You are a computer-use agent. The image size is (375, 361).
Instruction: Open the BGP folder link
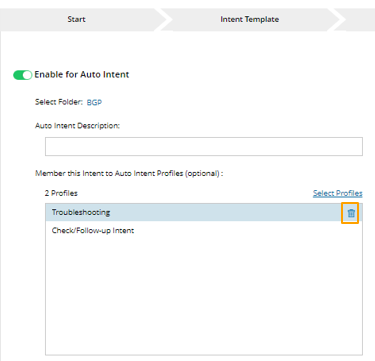(94, 102)
